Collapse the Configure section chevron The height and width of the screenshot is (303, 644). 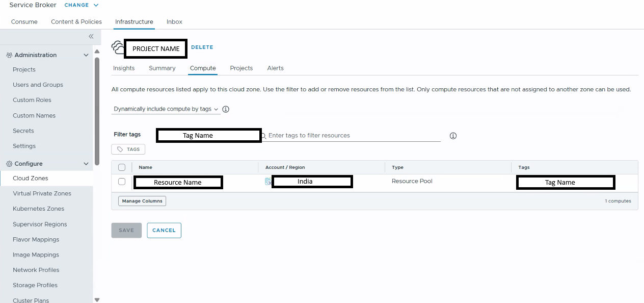[86, 164]
